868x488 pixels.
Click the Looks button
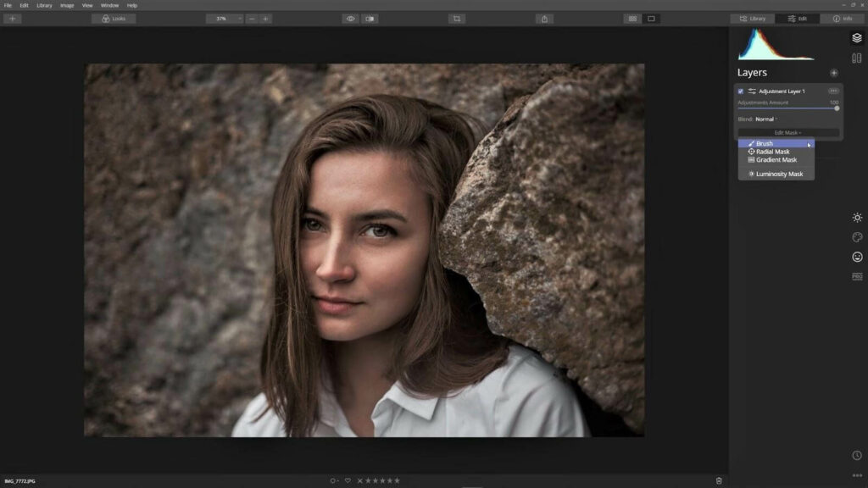click(x=114, y=18)
